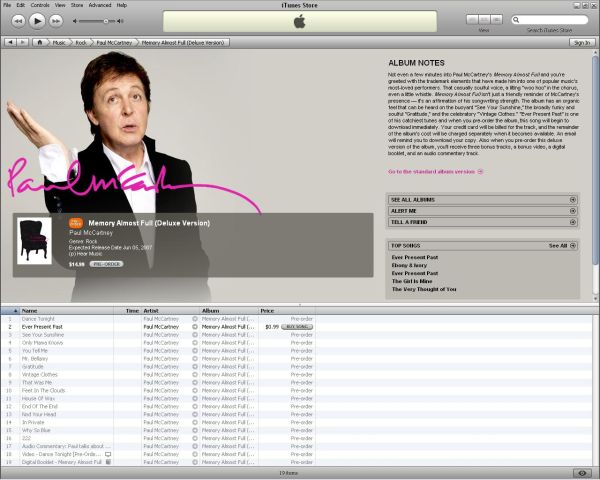The image size is (600, 480).
Task: Open the Controls menu
Action: (40, 5)
